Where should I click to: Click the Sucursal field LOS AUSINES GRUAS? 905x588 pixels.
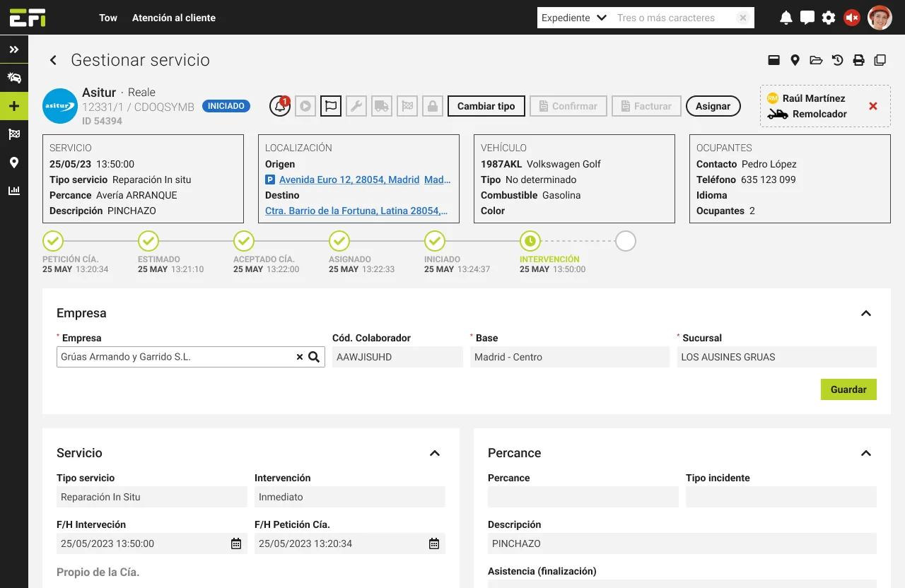[x=776, y=357]
